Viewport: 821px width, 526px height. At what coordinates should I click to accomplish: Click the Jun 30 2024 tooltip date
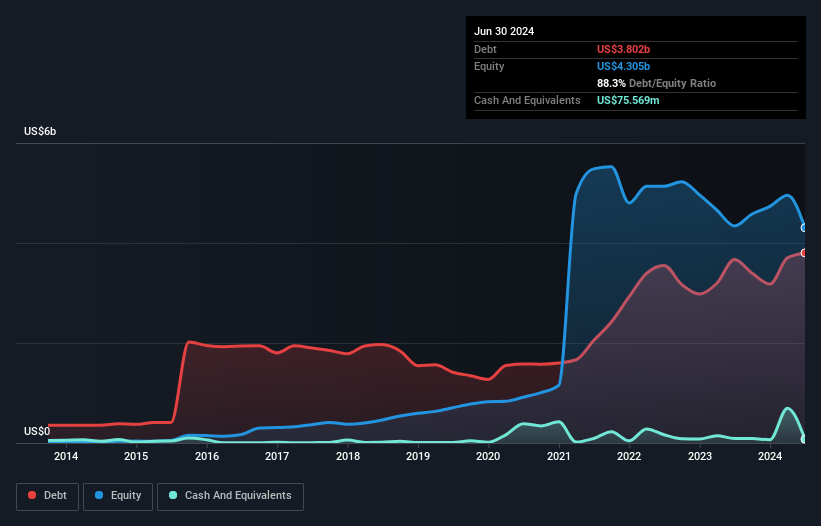(504, 31)
